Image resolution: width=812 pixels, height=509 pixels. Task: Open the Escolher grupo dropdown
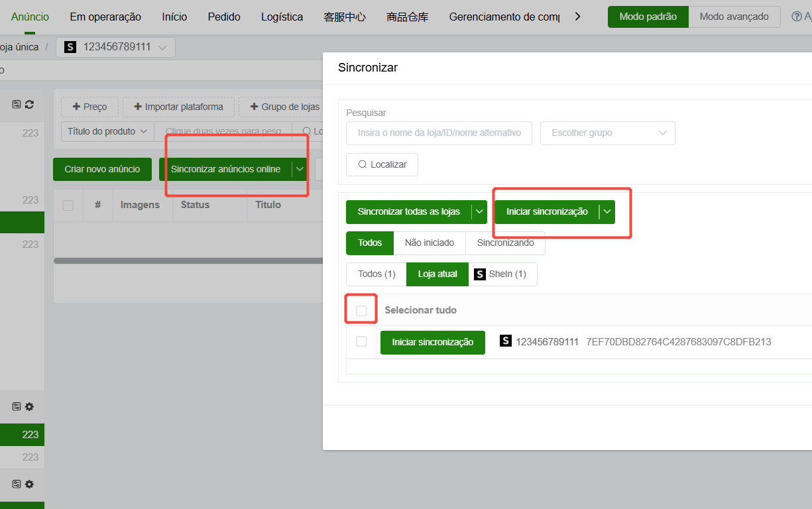click(607, 133)
